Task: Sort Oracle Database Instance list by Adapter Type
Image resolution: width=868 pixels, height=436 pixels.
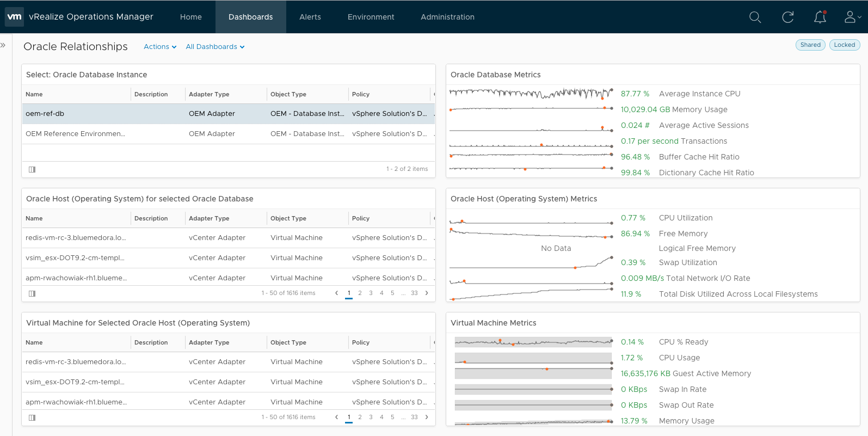Action: [209, 94]
